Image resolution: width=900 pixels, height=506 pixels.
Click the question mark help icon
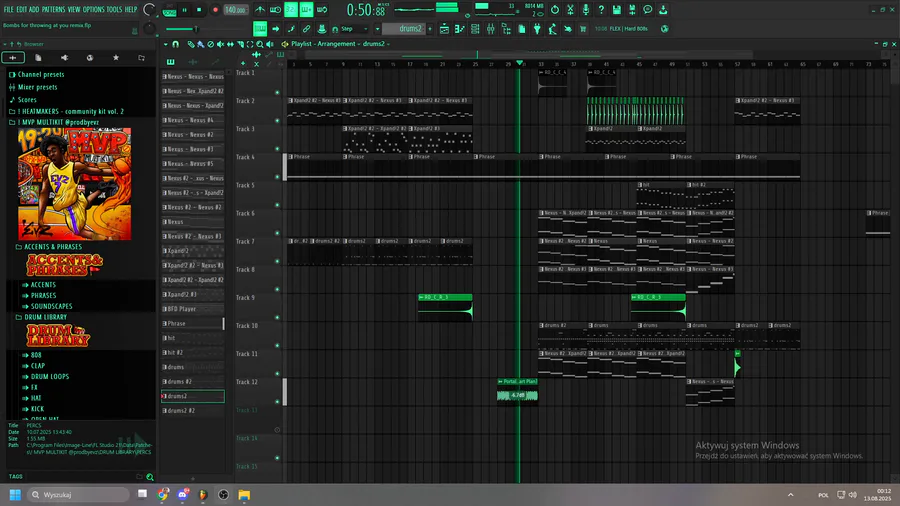[x=601, y=10]
